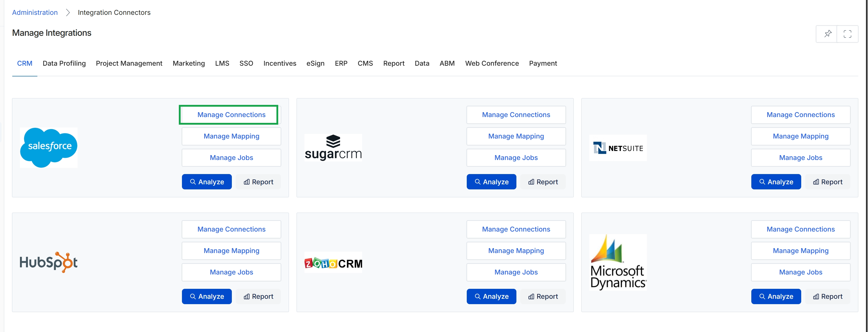Click the SugarCRM logo

click(333, 147)
